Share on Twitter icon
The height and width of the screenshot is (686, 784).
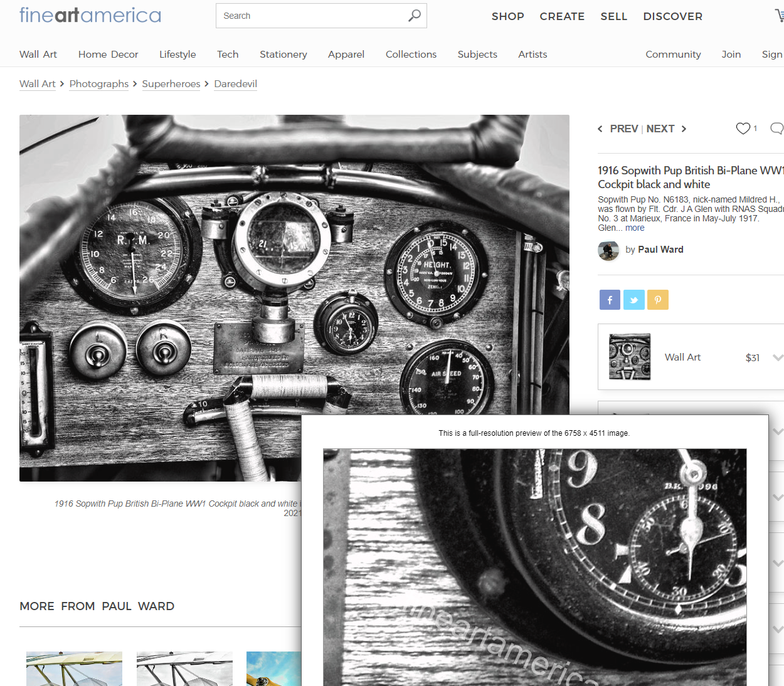click(633, 300)
